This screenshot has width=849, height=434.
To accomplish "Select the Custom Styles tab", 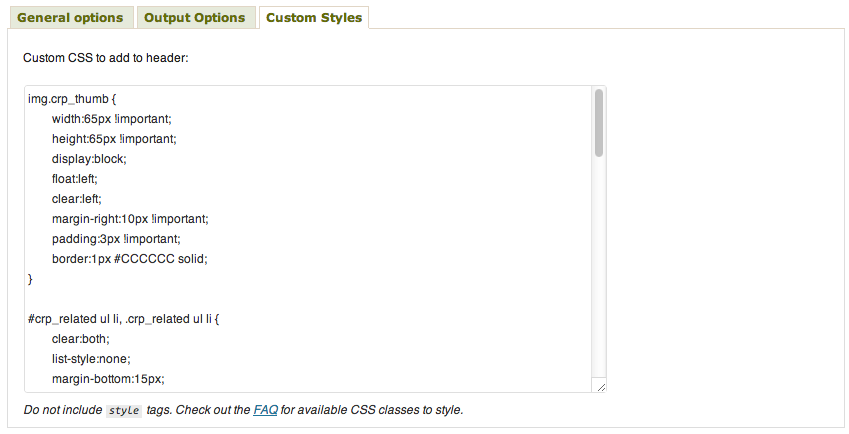I will coord(314,18).
